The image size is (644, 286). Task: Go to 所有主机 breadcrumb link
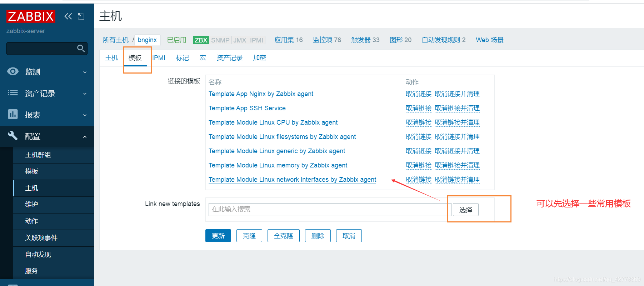(116, 40)
